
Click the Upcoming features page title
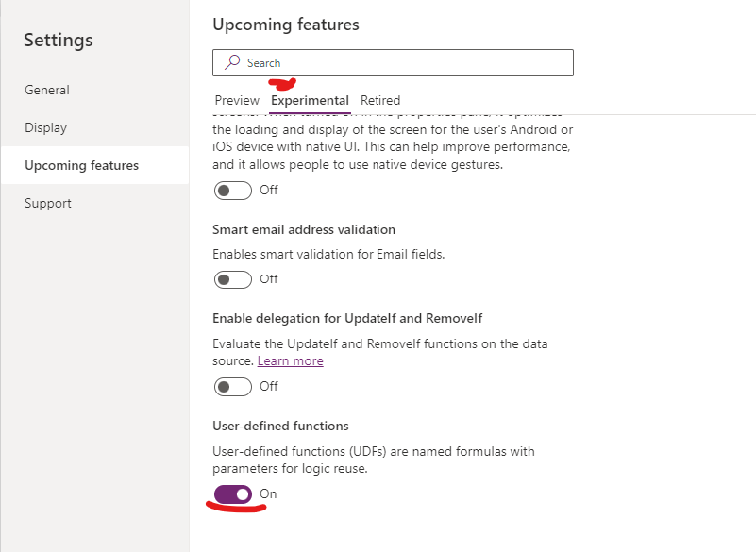(x=284, y=25)
